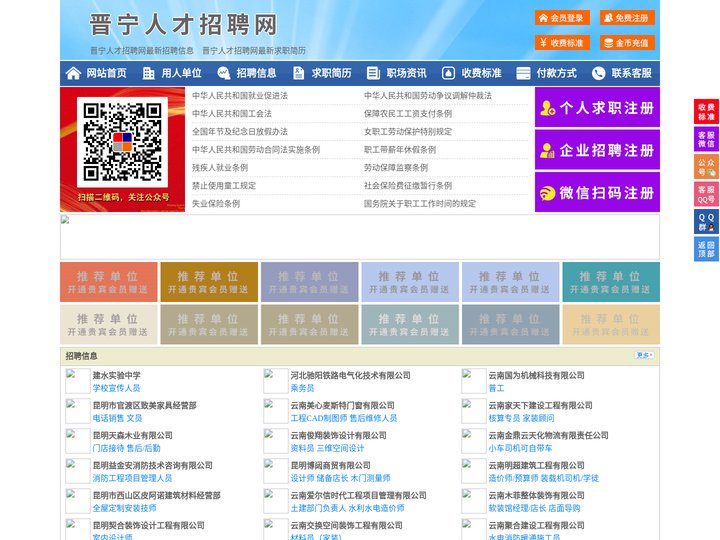Open the 乘务员 job link
The height and width of the screenshot is (540, 720).
coord(302,388)
